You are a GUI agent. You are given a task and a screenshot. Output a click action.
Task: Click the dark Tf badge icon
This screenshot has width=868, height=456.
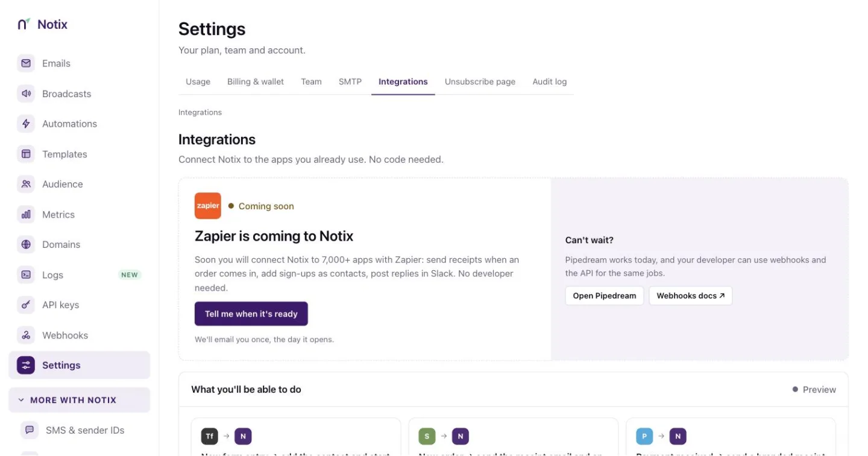(210, 436)
